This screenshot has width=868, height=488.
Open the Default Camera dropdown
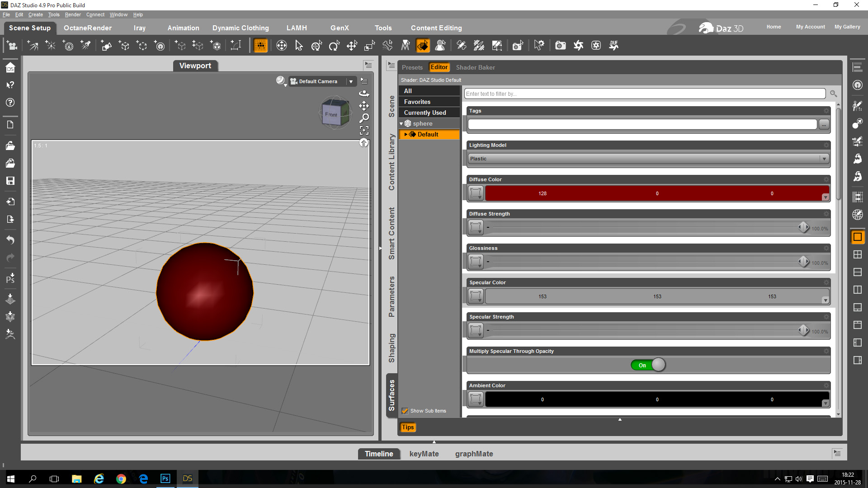click(x=350, y=81)
